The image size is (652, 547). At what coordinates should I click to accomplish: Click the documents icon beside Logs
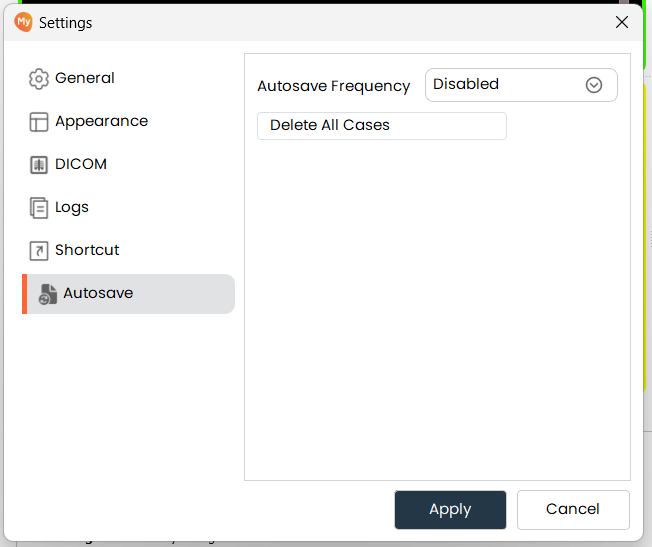[39, 208]
